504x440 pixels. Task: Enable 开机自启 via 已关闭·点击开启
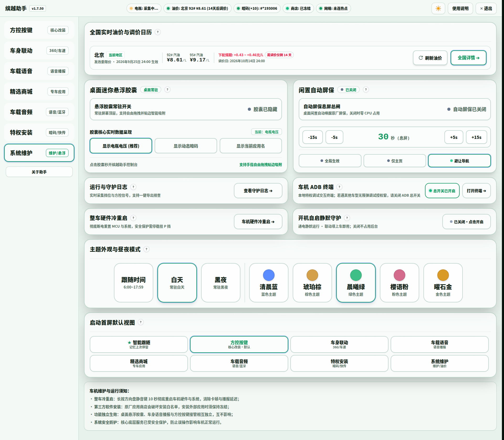click(x=466, y=222)
